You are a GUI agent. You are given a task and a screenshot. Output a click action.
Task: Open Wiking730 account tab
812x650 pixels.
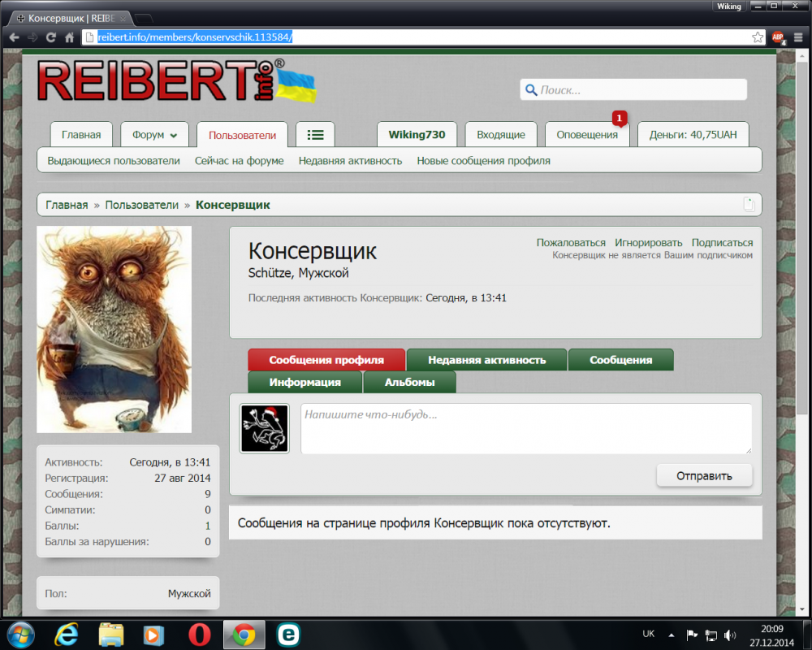click(417, 135)
